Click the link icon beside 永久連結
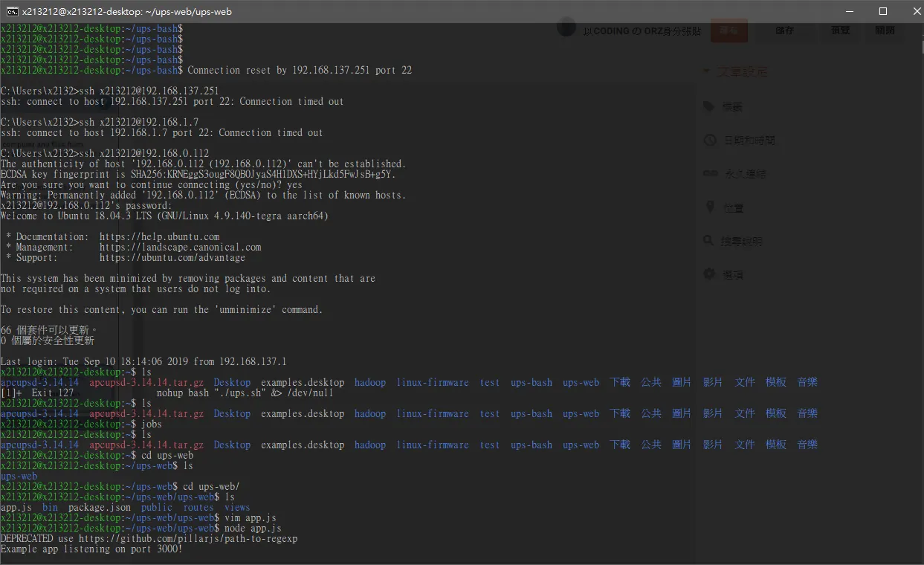The image size is (924, 565). click(709, 173)
